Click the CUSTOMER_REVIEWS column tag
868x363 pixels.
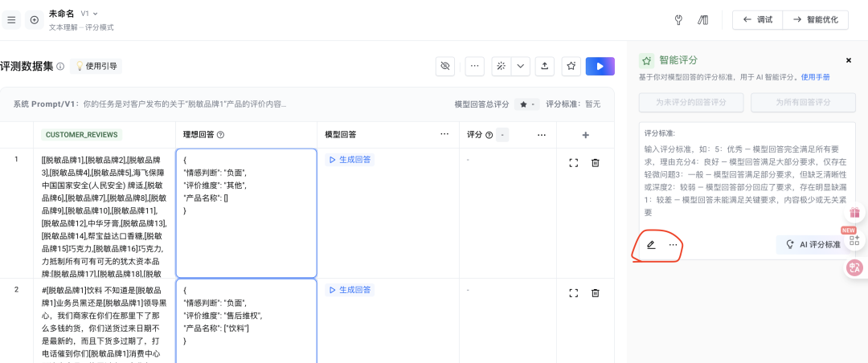pyautogui.click(x=82, y=134)
